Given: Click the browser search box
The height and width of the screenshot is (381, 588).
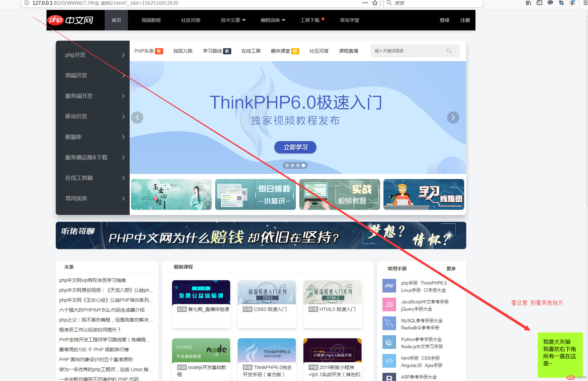Looking at the screenshot, I should [x=433, y=3].
